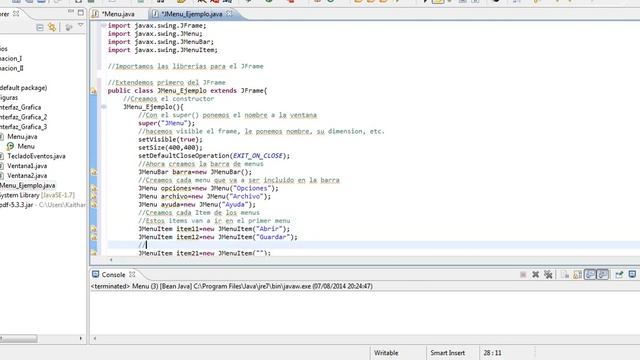Minimize the Package Explorer panel
This screenshot has height=360, width=640.
click(x=71, y=12)
